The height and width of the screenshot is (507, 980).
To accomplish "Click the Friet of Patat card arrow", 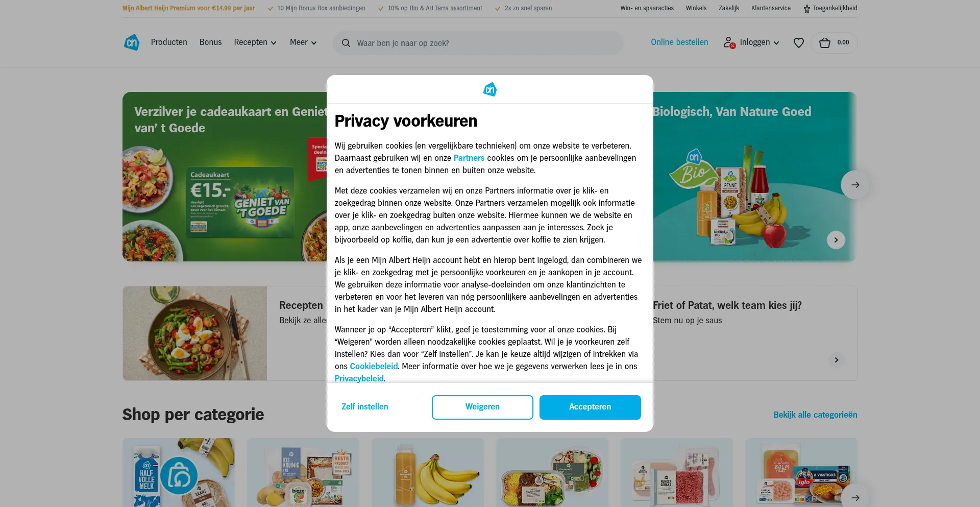I will click(x=836, y=360).
